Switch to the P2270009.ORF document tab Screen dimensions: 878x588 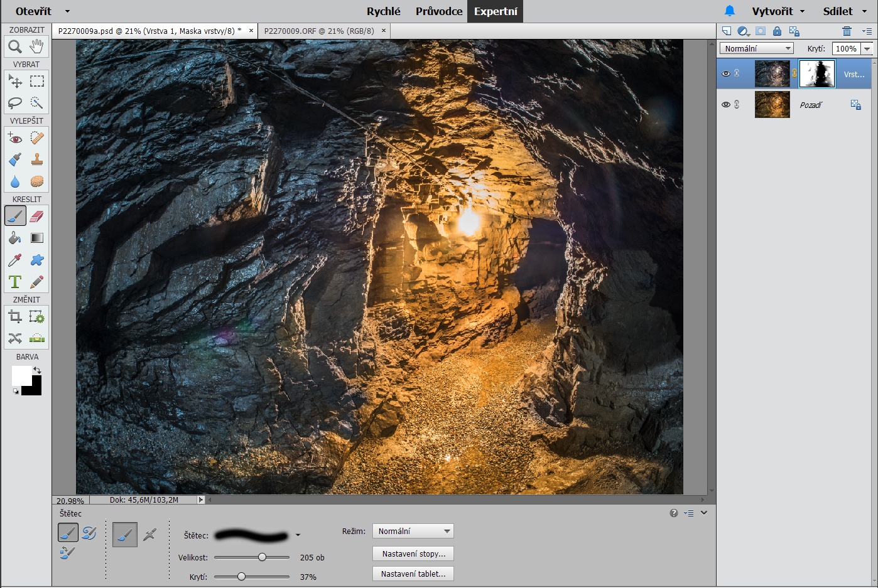click(319, 31)
